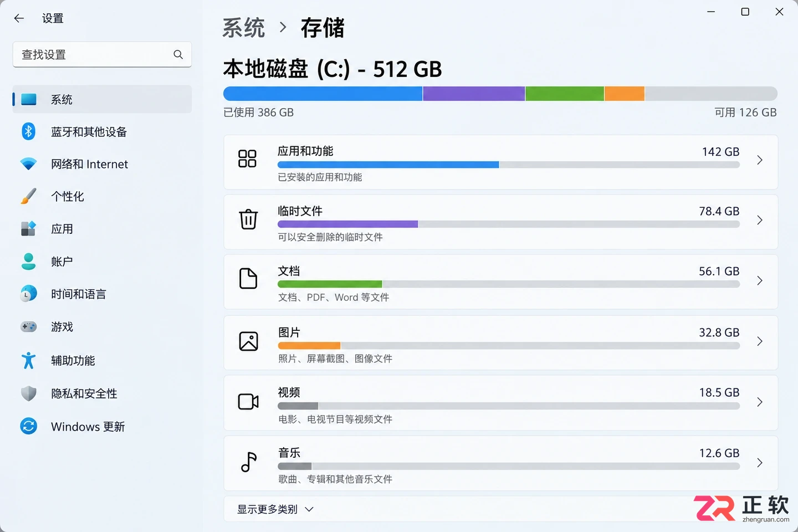Click the search magnifier icon

(178, 54)
